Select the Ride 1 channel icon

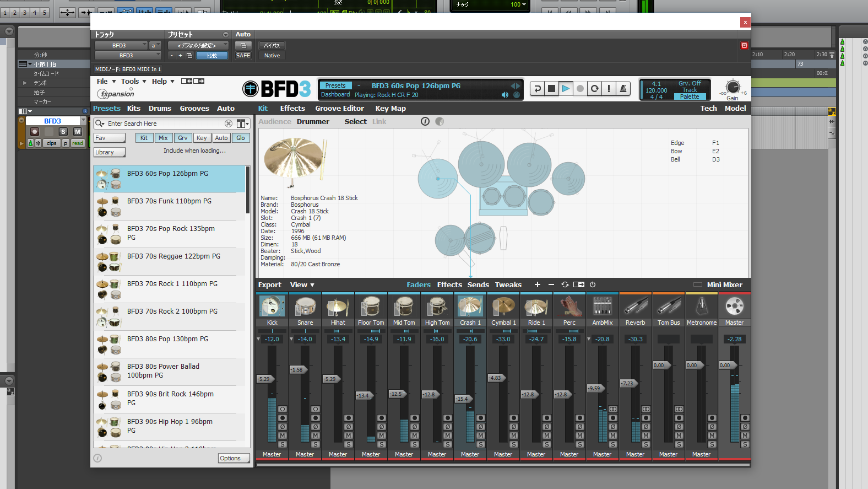(536, 306)
